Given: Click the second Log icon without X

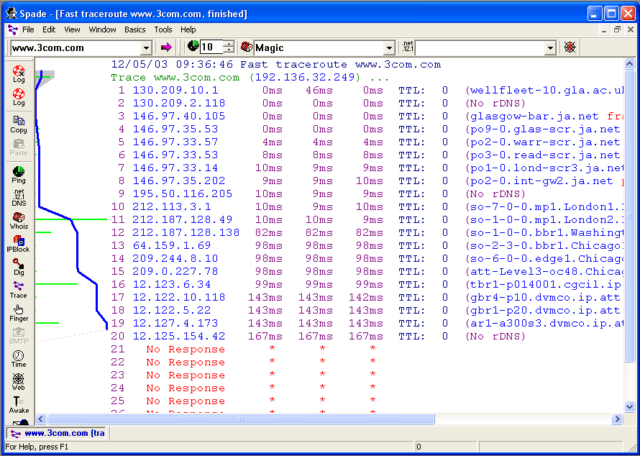Looking at the screenshot, I should click(x=18, y=98).
